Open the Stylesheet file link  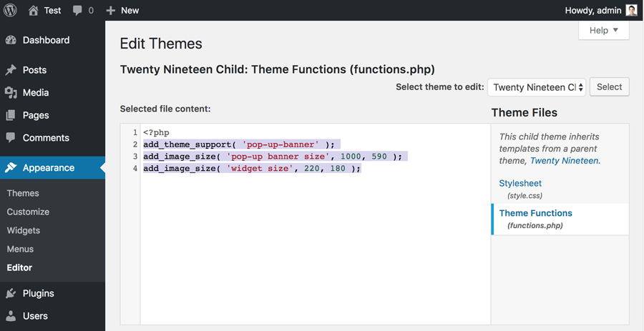point(520,184)
